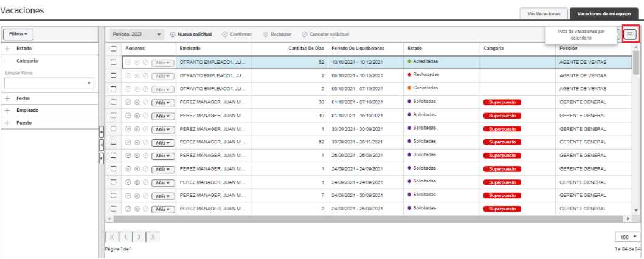Open the calendar view of vacations

click(629, 35)
